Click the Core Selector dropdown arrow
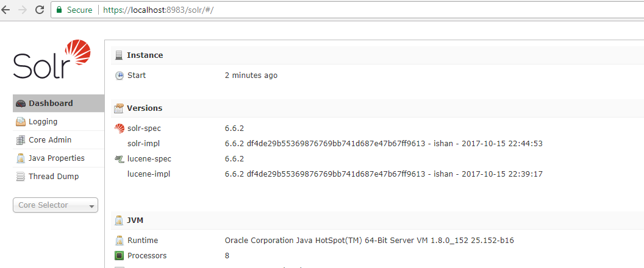 [x=91, y=206]
